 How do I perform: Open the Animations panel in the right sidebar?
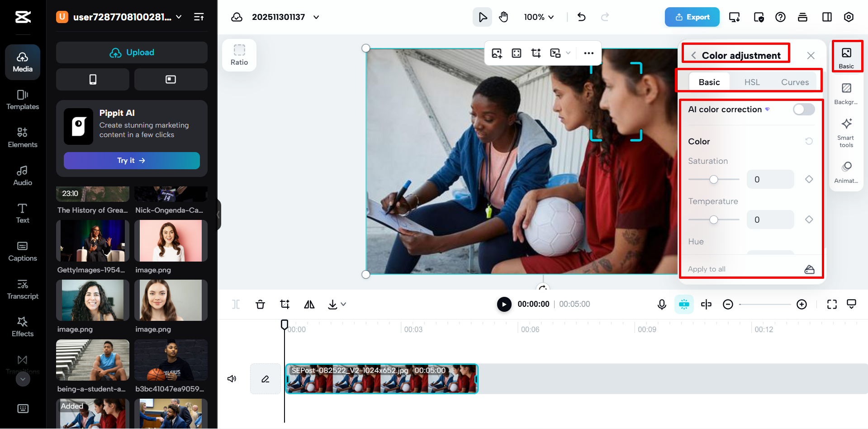click(846, 170)
